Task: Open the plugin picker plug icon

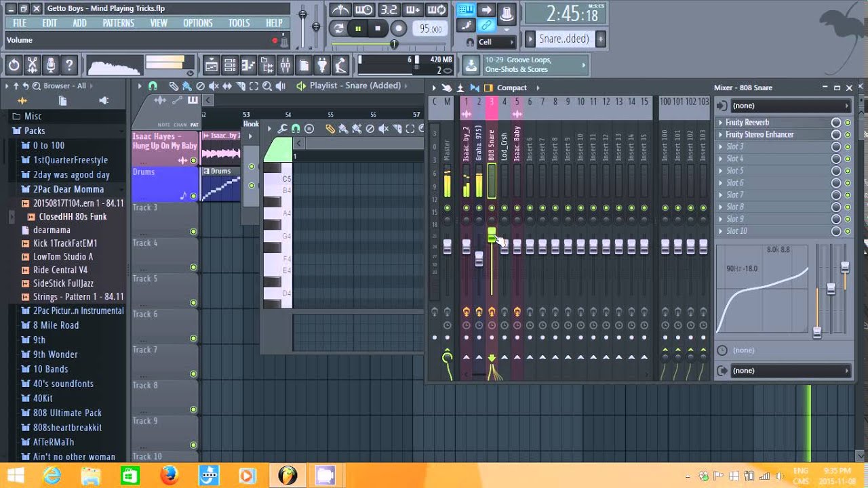Action: pyautogui.click(x=322, y=65)
